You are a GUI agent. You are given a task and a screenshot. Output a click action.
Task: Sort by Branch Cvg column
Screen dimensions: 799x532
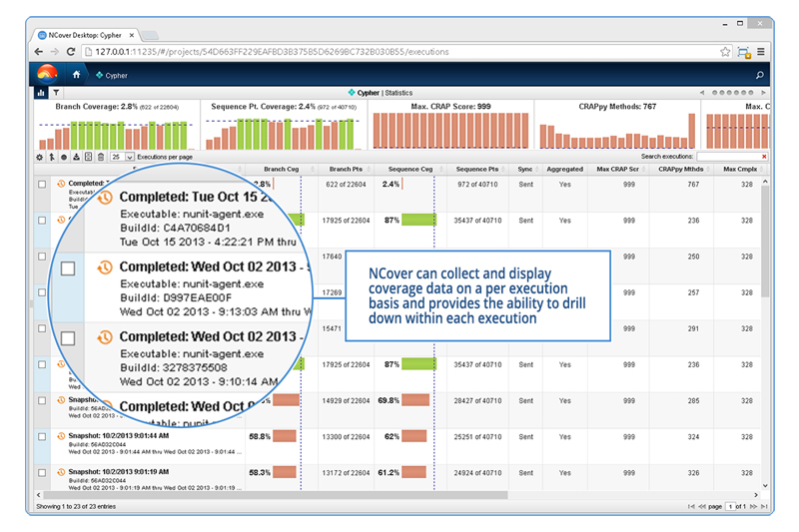[x=282, y=169]
